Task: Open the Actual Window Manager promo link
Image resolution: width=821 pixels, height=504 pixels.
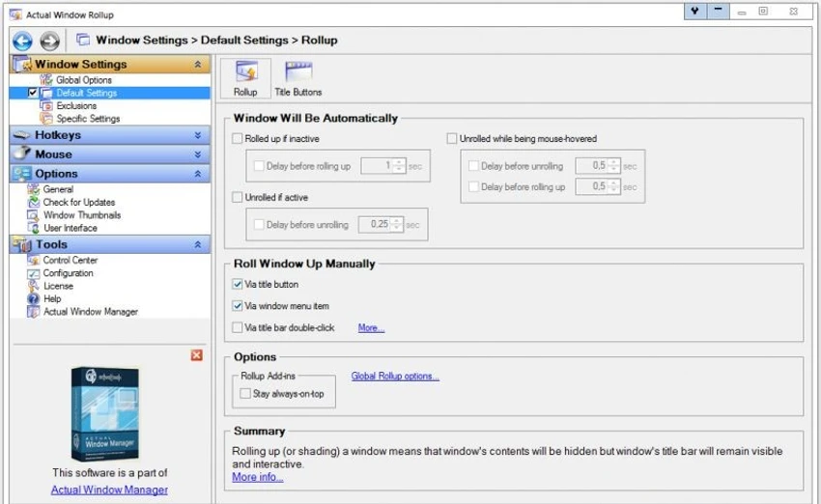Action: pos(109,490)
